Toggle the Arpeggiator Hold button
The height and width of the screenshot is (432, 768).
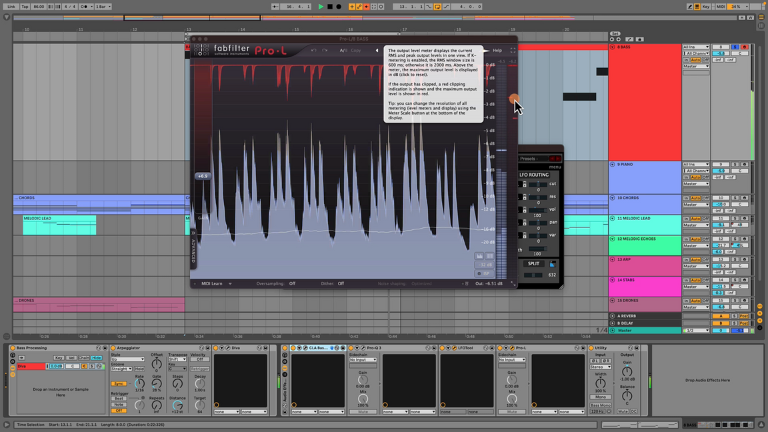(140, 369)
